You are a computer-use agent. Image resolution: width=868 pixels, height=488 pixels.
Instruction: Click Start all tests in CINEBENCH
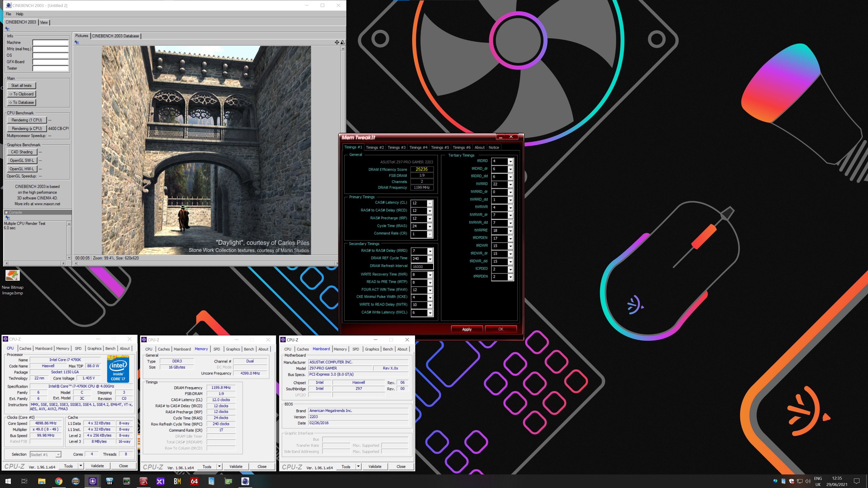pyautogui.click(x=21, y=86)
